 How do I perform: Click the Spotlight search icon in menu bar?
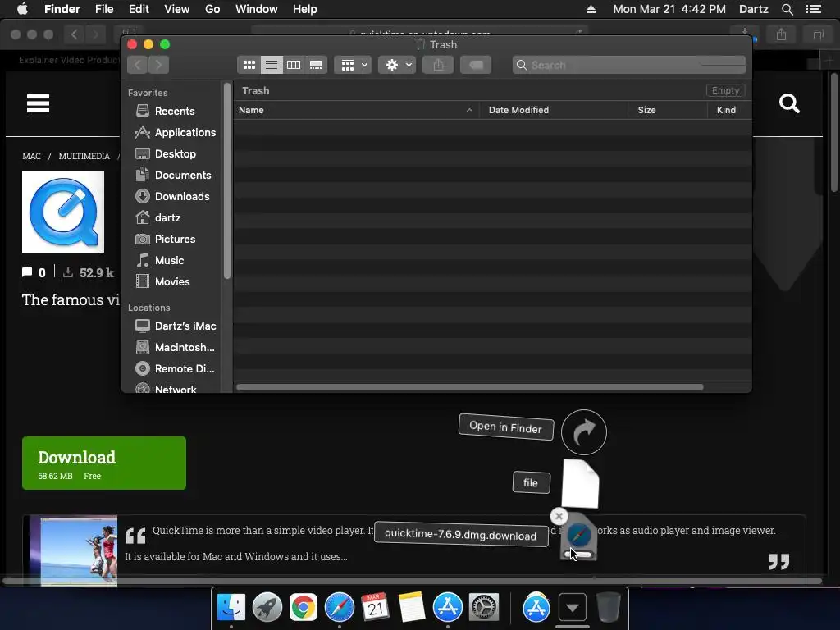[x=787, y=9]
